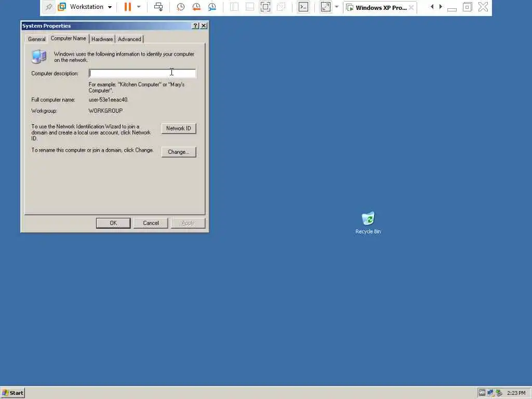Toggle the thumbnail bar icon
The height and width of the screenshot is (399, 532).
[250, 7]
